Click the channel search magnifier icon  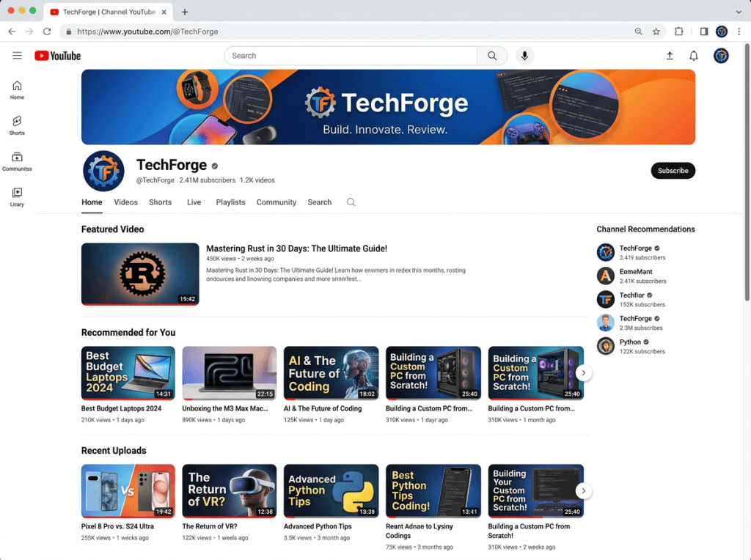click(x=351, y=202)
